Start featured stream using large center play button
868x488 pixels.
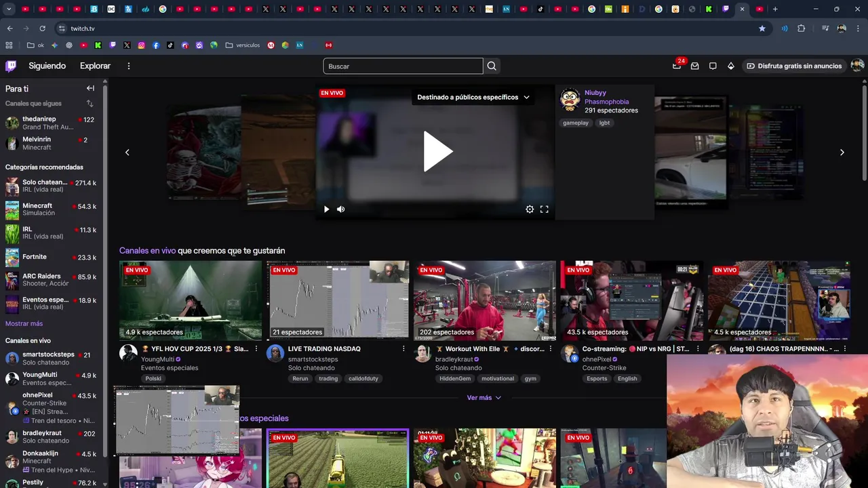click(437, 151)
